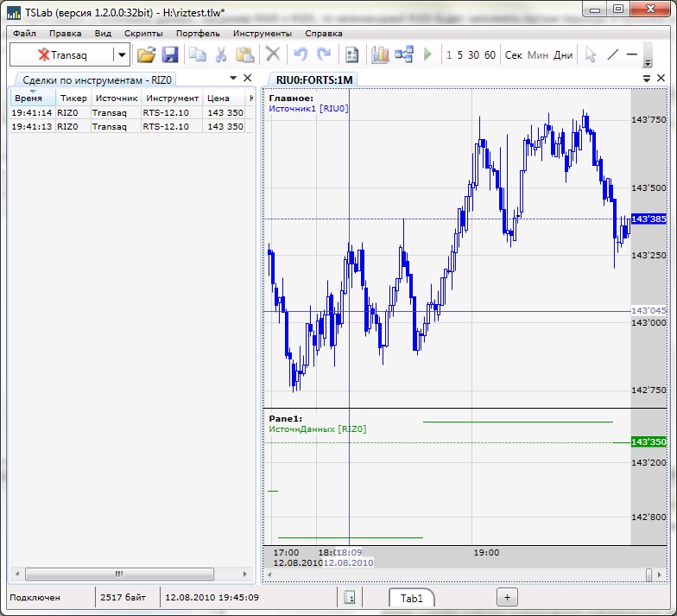677x616 pixels.
Task: Click the Delete X icon in toolbar
Action: tap(272, 54)
